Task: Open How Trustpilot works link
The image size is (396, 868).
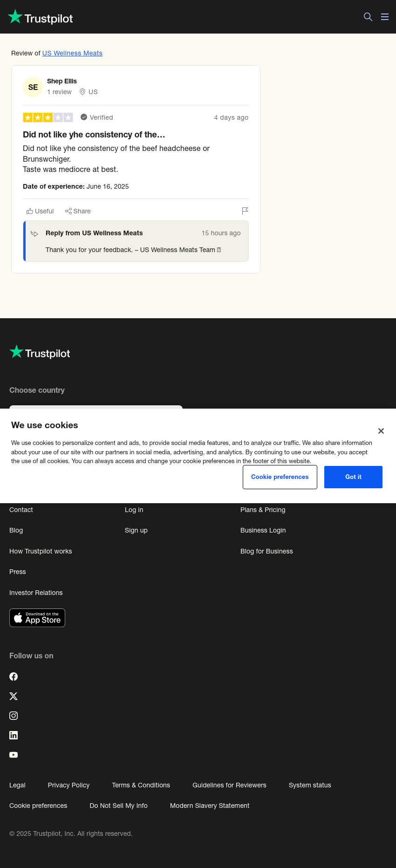Action: coord(41,551)
